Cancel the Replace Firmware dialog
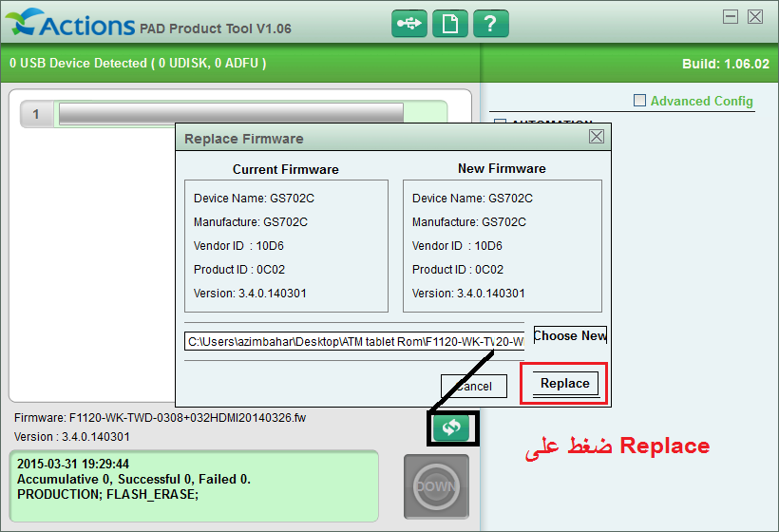The width and height of the screenshot is (779, 532). point(474,387)
